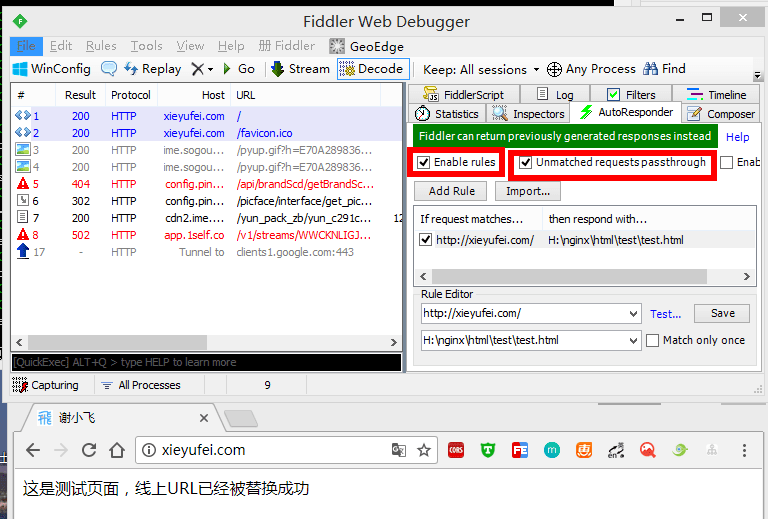768x519 pixels.
Task: Select session 8 with 502 result
Action: (208, 235)
